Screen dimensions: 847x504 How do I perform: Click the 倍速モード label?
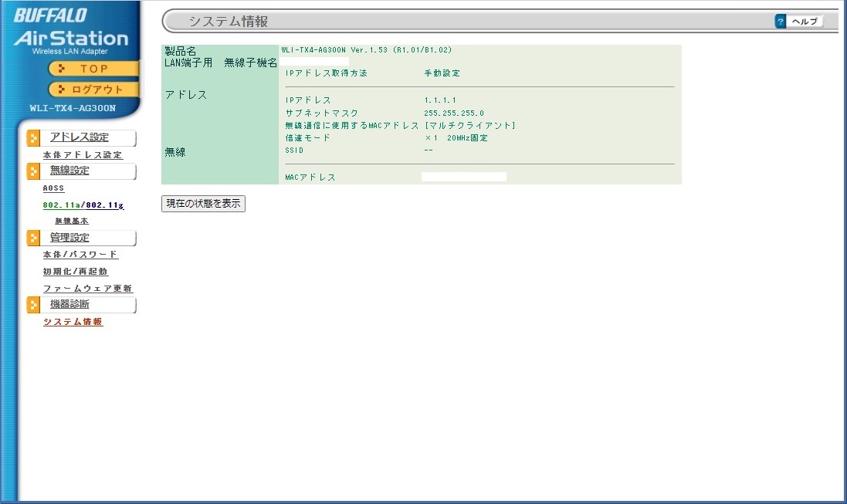pyautogui.click(x=307, y=137)
